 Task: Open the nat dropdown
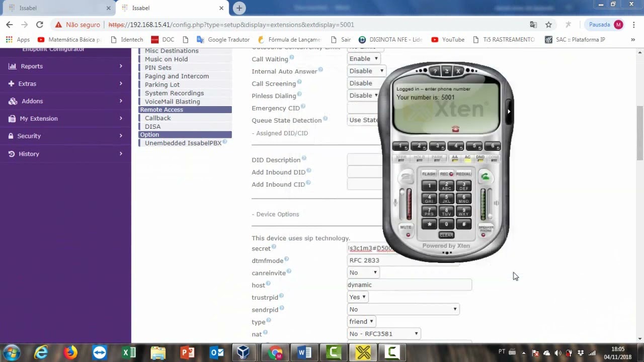(384, 333)
